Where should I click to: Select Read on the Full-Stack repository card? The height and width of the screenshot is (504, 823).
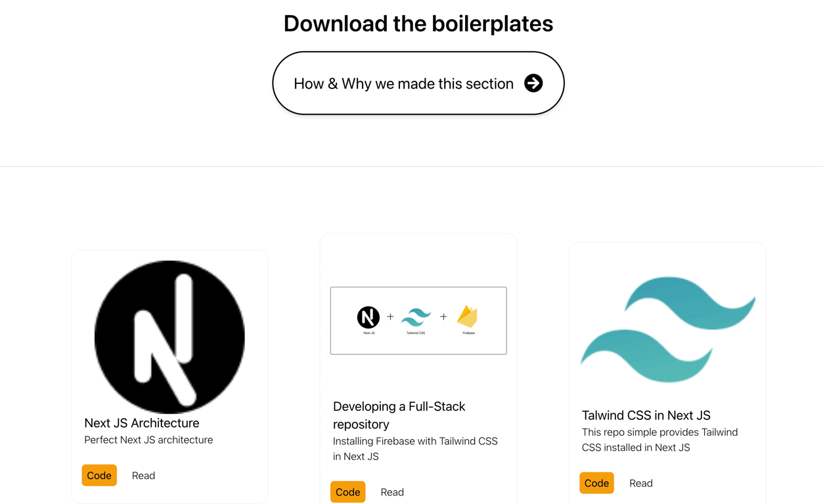[392, 492]
